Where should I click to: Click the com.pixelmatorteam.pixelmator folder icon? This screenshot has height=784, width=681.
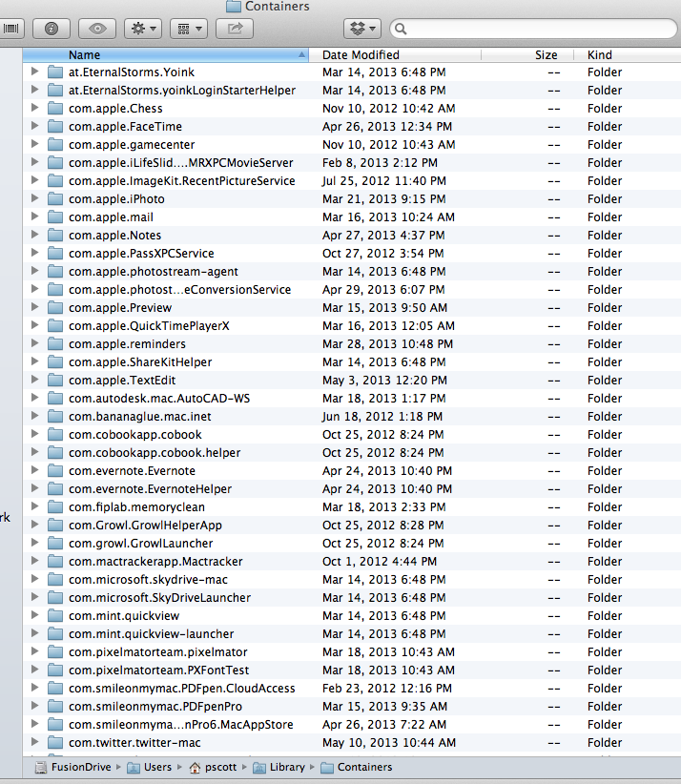click(55, 652)
